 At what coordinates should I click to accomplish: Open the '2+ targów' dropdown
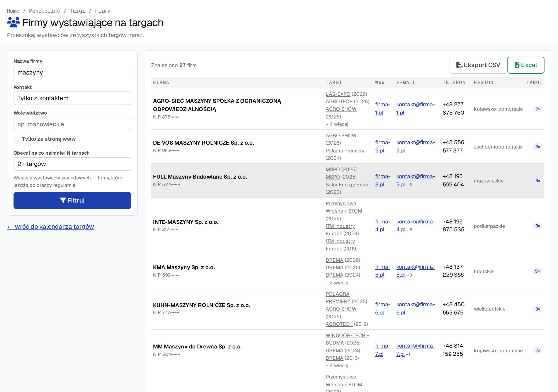point(72,164)
